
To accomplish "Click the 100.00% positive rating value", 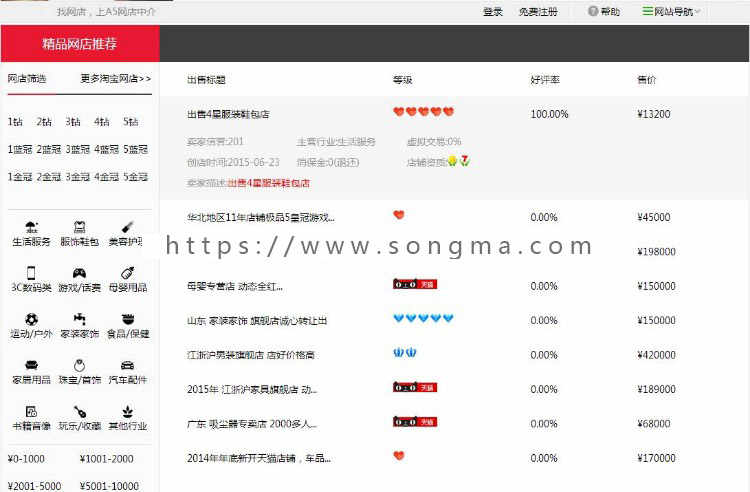I will click(550, 114).
